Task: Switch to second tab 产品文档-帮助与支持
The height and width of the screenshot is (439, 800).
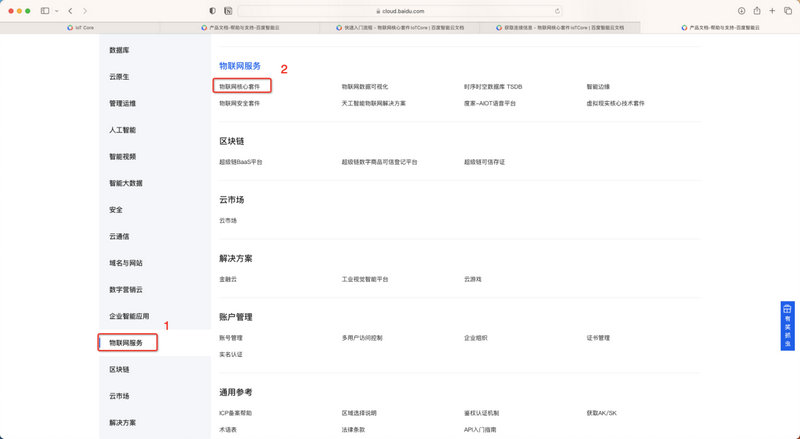Action: tap(240, 28)
